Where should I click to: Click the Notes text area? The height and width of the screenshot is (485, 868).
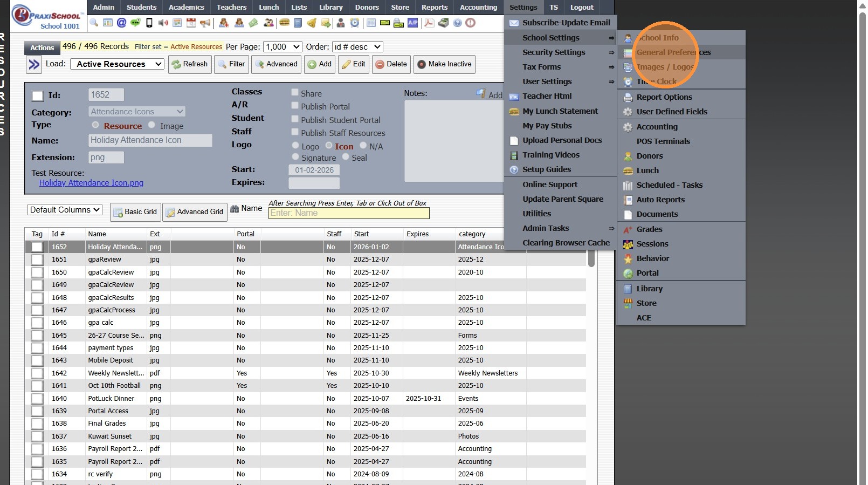pyautogui.click(x=454, y=141)
